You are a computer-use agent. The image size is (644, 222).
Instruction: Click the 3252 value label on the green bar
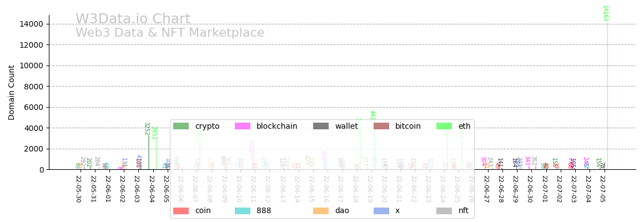tap(147, 129)
